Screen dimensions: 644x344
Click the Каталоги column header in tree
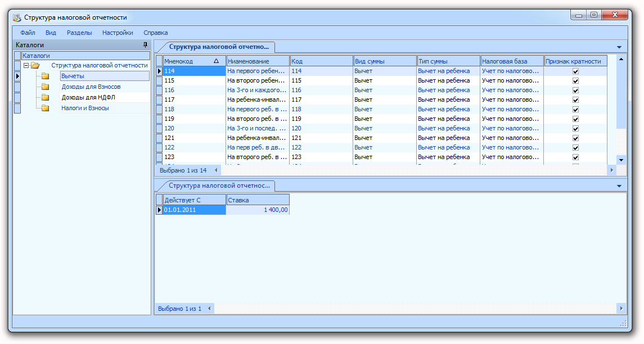(x=86, y=56)
